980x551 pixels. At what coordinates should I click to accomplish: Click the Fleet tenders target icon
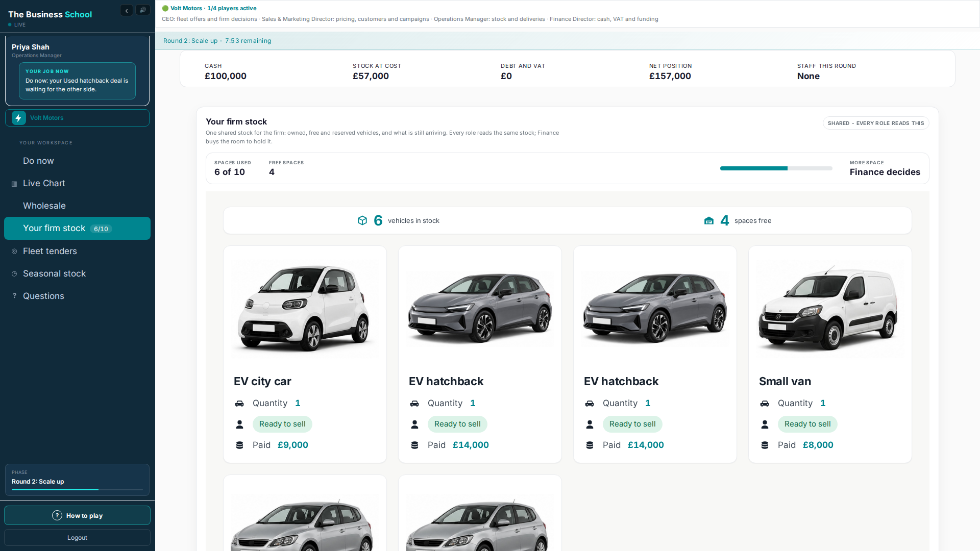tap(14, 252)
